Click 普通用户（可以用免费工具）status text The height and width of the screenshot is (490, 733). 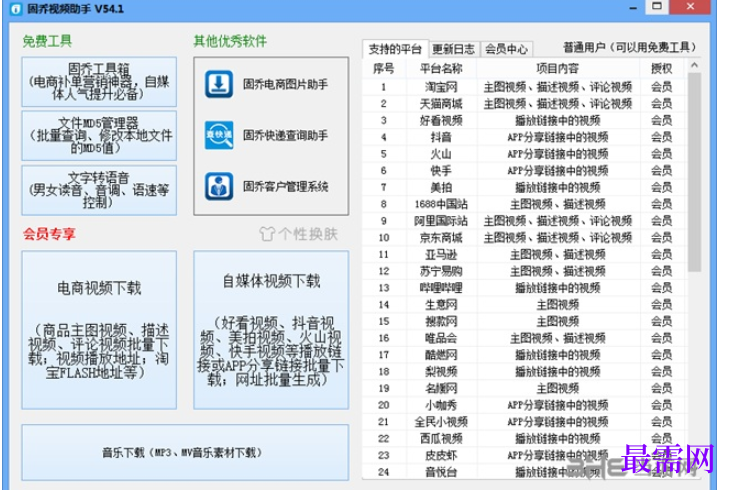[x=630, y=47]
